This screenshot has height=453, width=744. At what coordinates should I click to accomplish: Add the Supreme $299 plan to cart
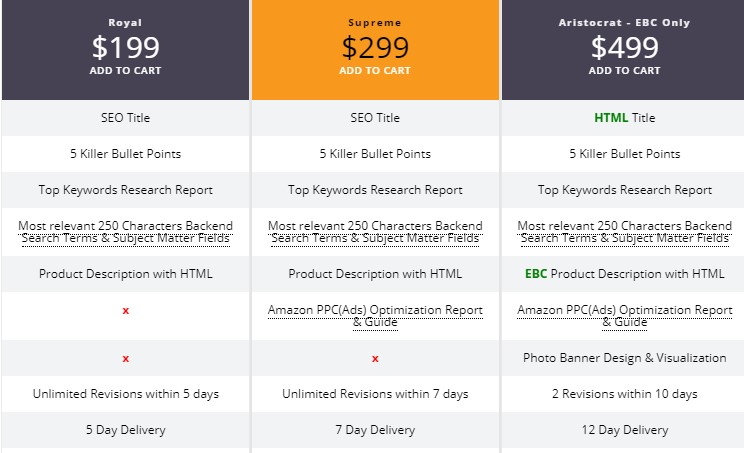pos(375,70)
